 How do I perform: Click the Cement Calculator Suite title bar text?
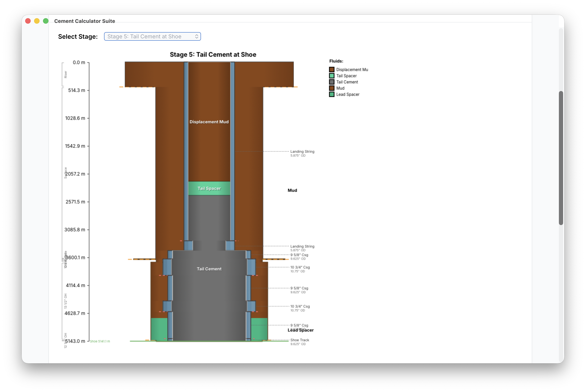click(84, 21)
